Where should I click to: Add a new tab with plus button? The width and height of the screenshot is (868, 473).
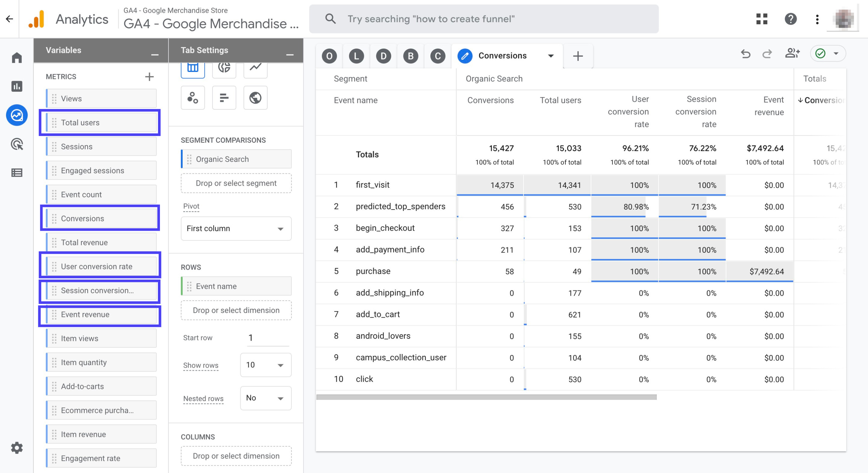pos(578,56)
